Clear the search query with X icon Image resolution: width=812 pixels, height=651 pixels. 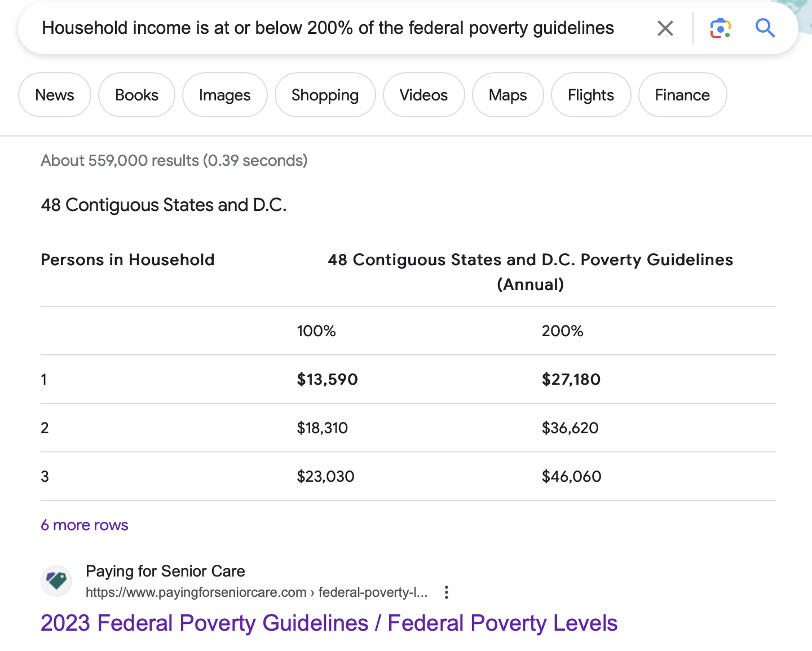click(x=665, y=28)
